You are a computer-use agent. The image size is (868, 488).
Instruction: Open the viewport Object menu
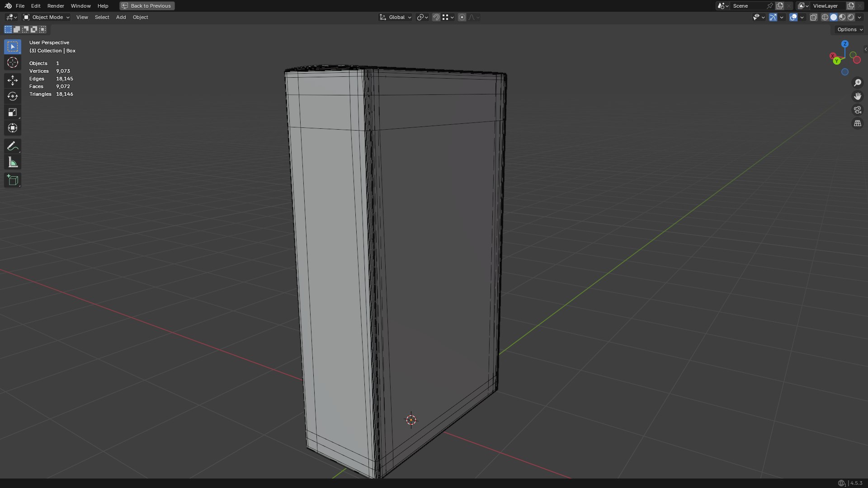140,17
